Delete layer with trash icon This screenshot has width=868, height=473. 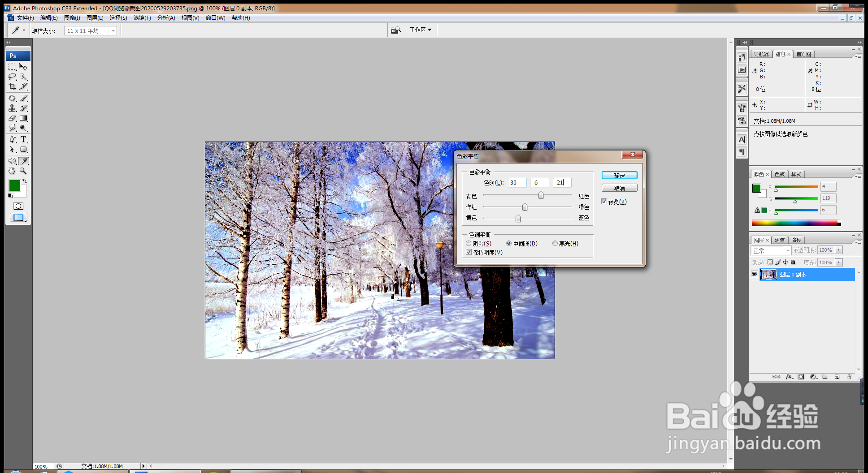pos(849,377)
